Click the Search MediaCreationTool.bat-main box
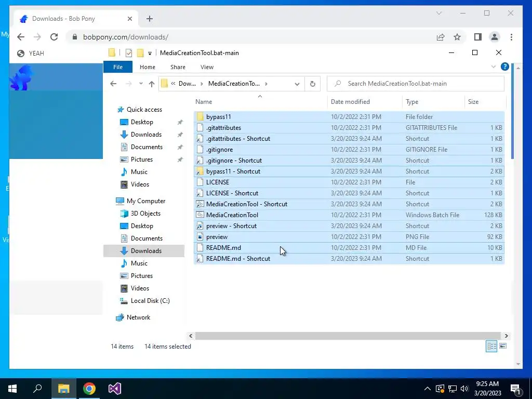The width and height of the screenshot is (532, 399). click(415, 84)
